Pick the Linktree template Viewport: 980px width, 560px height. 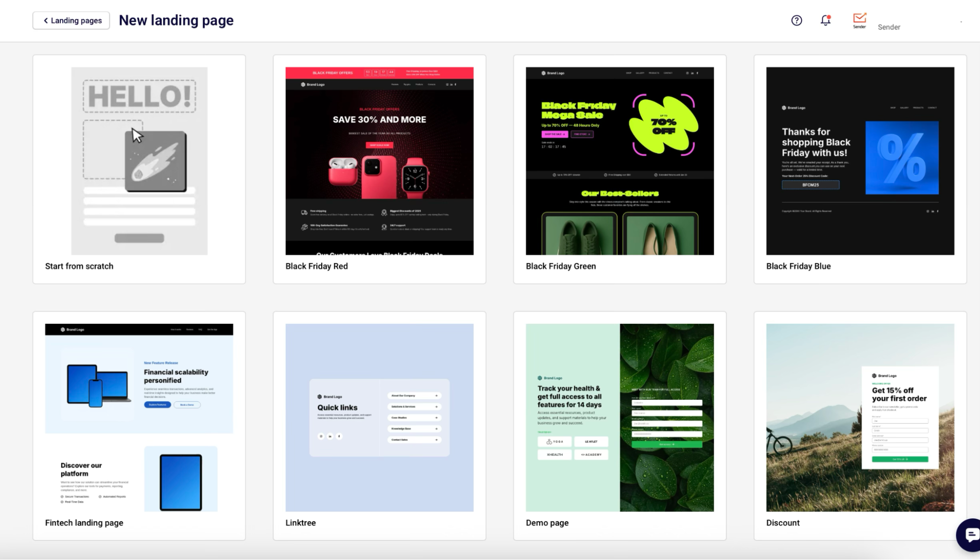[379, 416]
